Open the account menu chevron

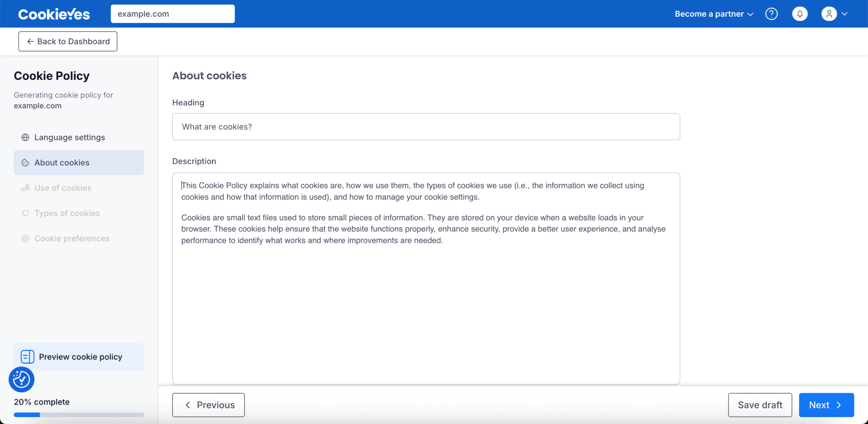tap(845, 14)
